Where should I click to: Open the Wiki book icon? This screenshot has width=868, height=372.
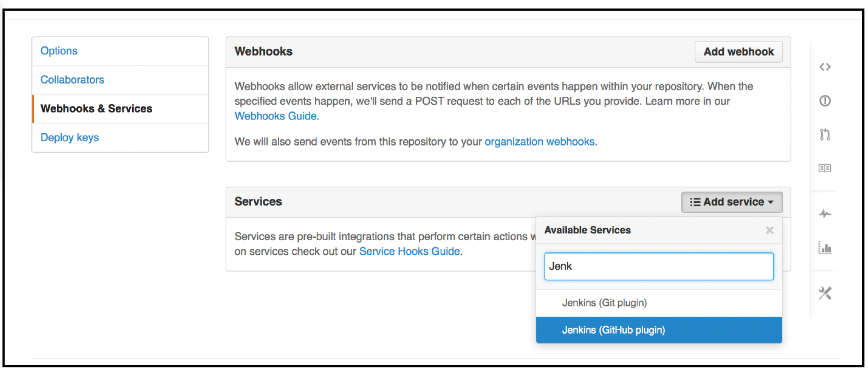pos(825,168)
